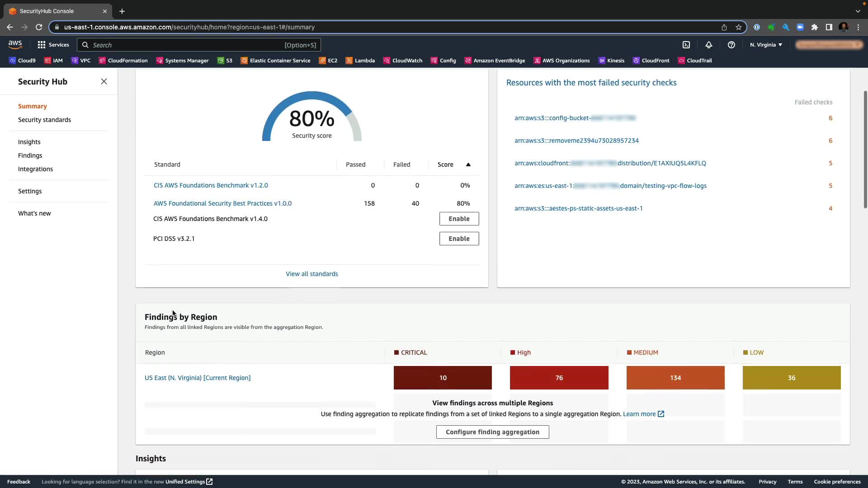Close the Security Hub side panel
Screen dimensions: 868x488
104,81
